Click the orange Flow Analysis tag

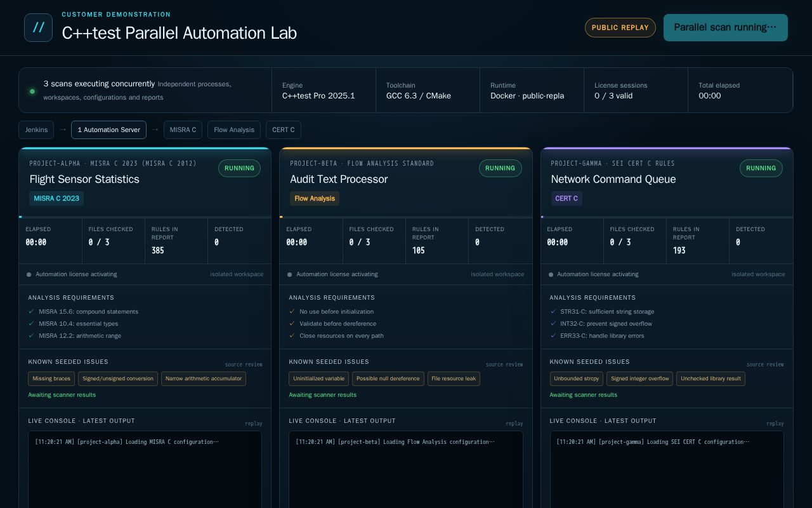click(x=315, y=198)
